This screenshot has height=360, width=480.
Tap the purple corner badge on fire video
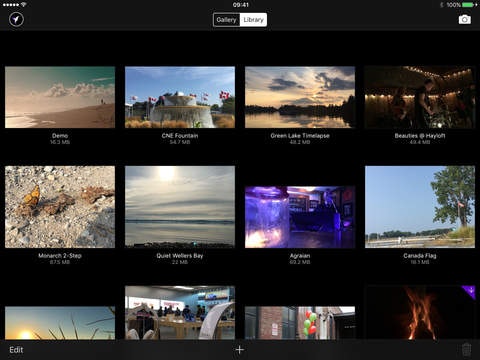pyautogui.click(x=469, y=291)
